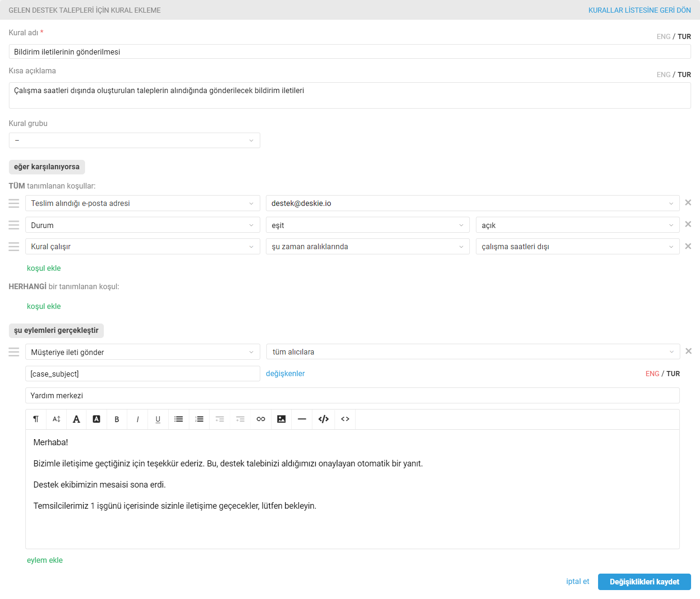700x599 pixels.
Task: Click the underline formatting icon
Action: click(158, 419)
